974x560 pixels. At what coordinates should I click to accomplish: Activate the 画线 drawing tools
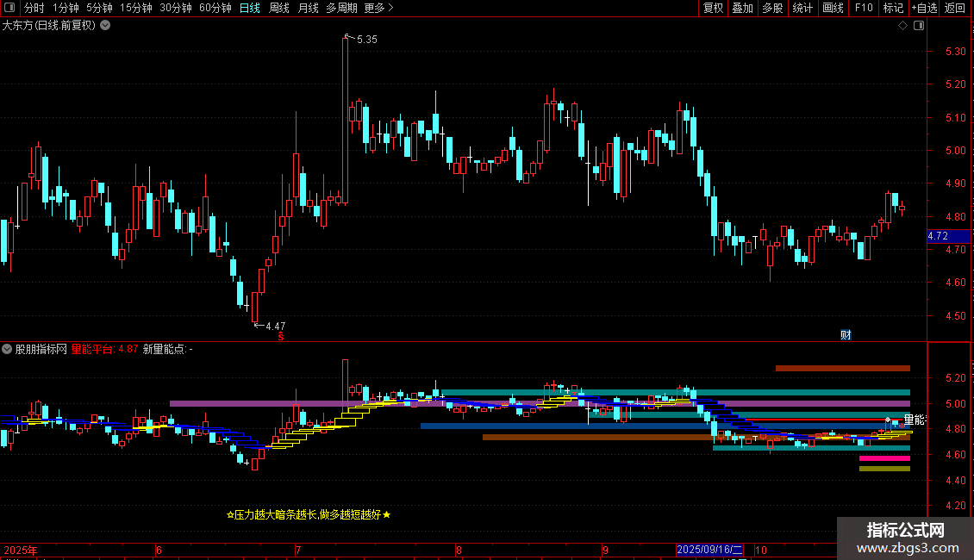(833, 8)
